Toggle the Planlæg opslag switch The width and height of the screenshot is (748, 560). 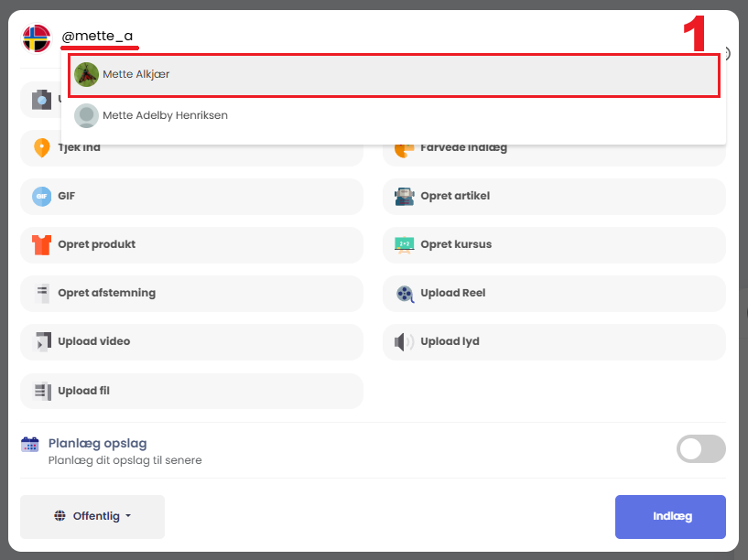pyautogui.click(x=700, y=449)
